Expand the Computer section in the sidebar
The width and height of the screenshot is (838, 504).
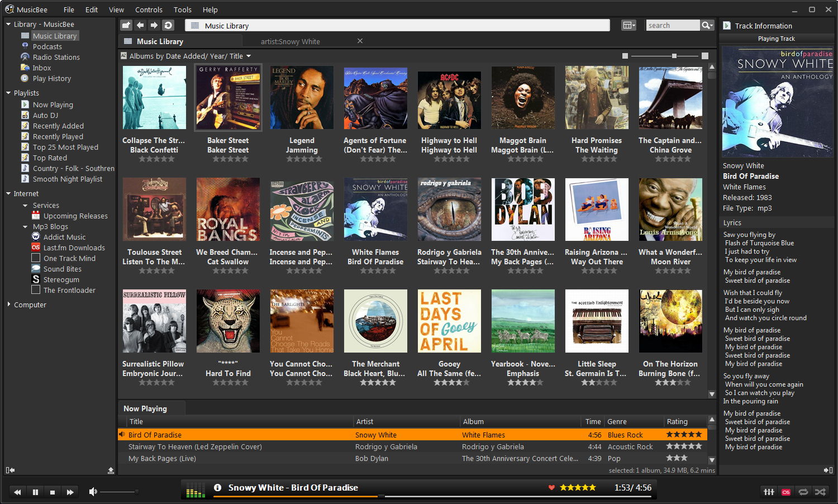pos(8,305)
